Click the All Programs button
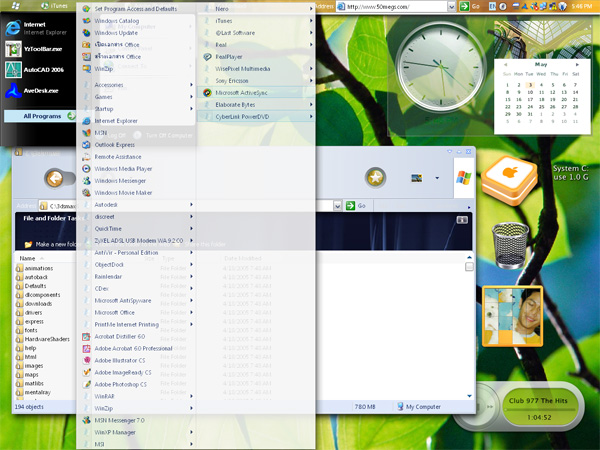Screen dimensions: 600x450 pos(40,116)
